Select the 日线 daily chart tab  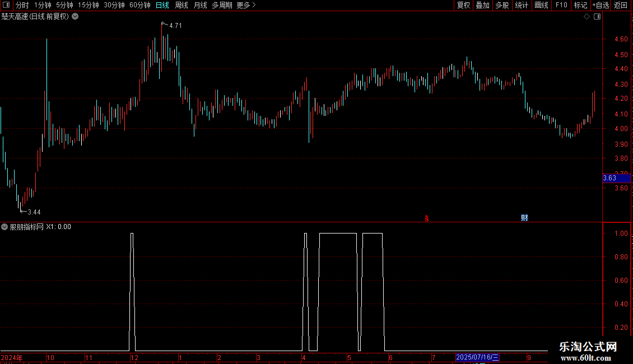click(x=162, y=5)
